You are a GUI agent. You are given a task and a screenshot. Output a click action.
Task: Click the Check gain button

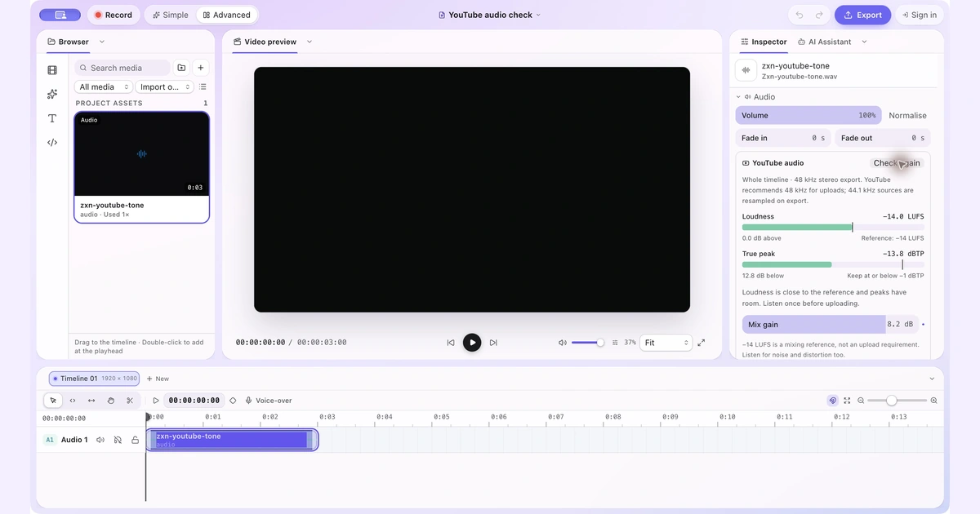pyautogui.click(x=897, y=163)
